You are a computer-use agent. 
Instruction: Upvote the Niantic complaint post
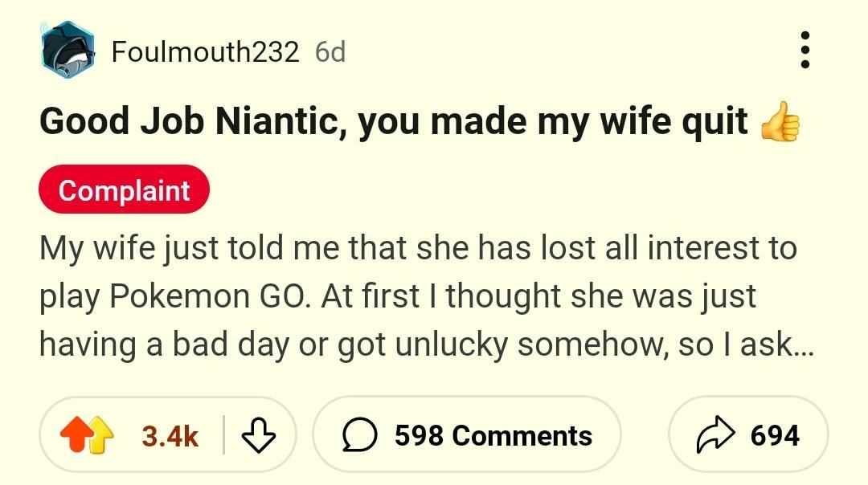click(82, 436)
